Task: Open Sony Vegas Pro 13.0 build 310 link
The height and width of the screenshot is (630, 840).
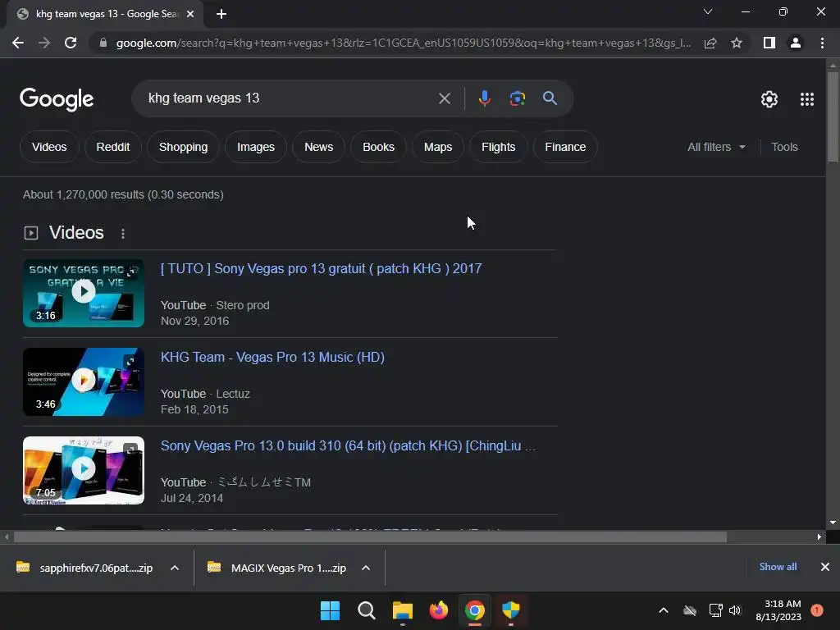Action: [348, 445]
